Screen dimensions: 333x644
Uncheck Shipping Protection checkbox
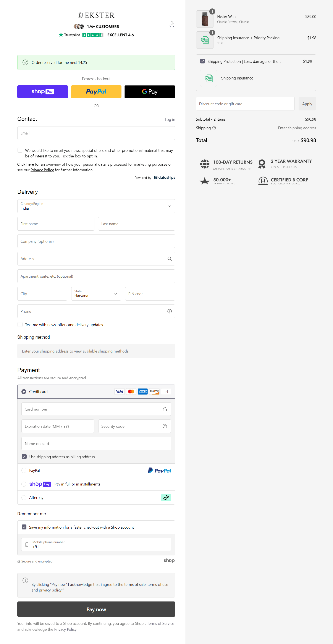tap(202, 61)
